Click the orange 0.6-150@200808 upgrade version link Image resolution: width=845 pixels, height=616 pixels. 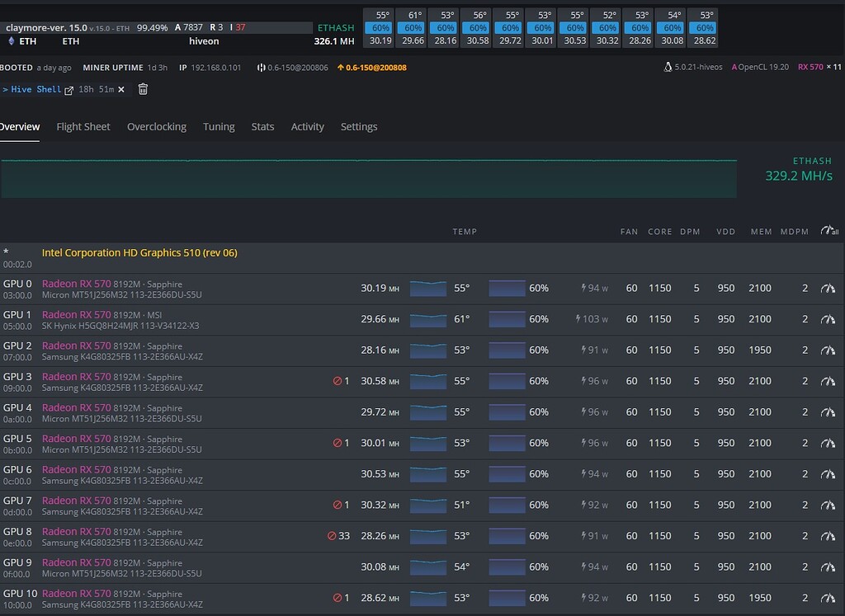pos(371,68)
